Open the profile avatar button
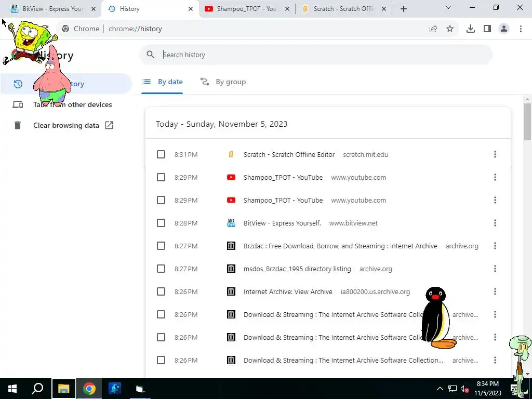Viewport: 532px width, 399px height. 504,29
